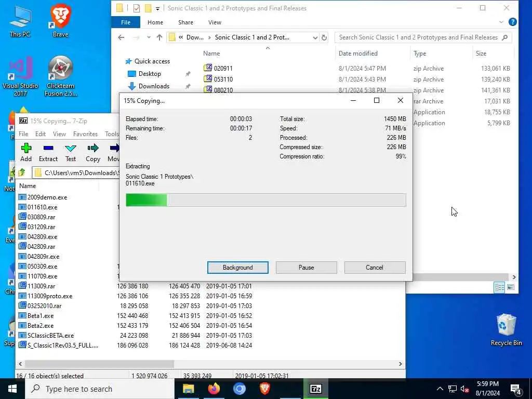Show hidden system tray icons
Image resolution: width=532 pixels, height=399 pixels.
pyautogui.click(x=440, y=389)
